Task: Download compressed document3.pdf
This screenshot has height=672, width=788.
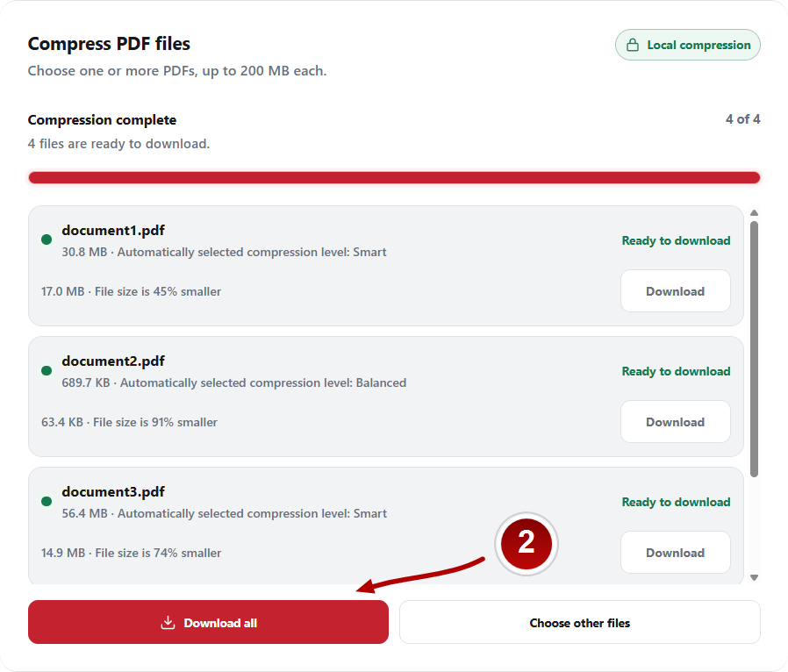Action: point(675,553)
